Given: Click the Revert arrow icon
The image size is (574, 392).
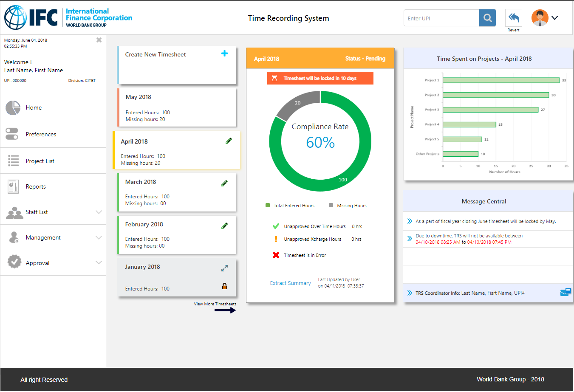Looking at the screenshot, I should pyautogui.click(x=513, y=18).
